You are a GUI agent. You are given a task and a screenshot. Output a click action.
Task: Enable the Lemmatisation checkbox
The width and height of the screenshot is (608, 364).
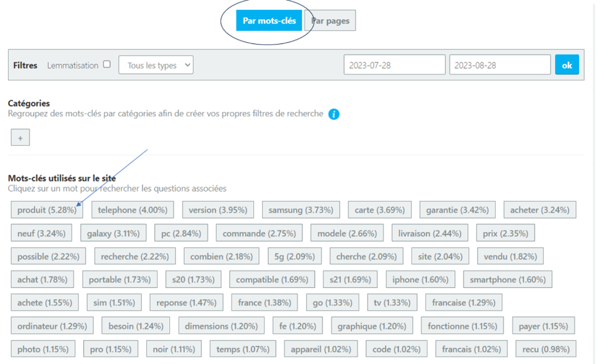point(107,64)
